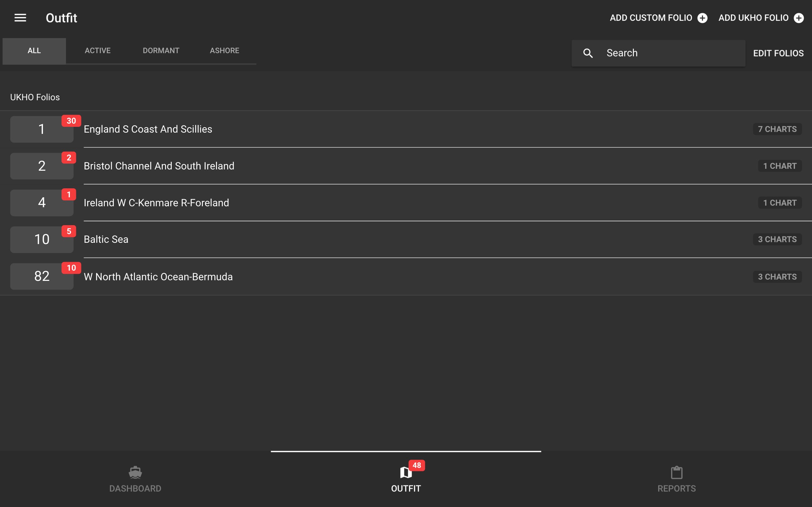Open the hamburger navigation menu
812x507 pixels.
click(20, 18)
